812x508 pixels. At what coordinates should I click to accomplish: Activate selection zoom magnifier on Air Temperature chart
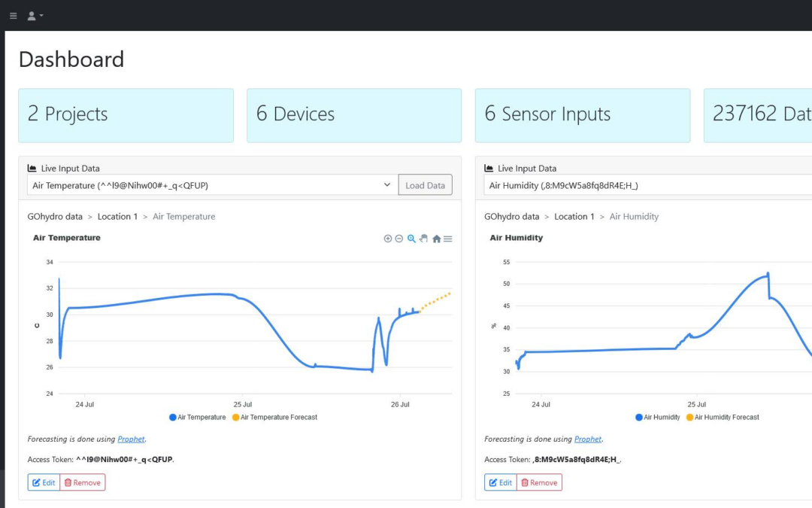pos(411,239)
